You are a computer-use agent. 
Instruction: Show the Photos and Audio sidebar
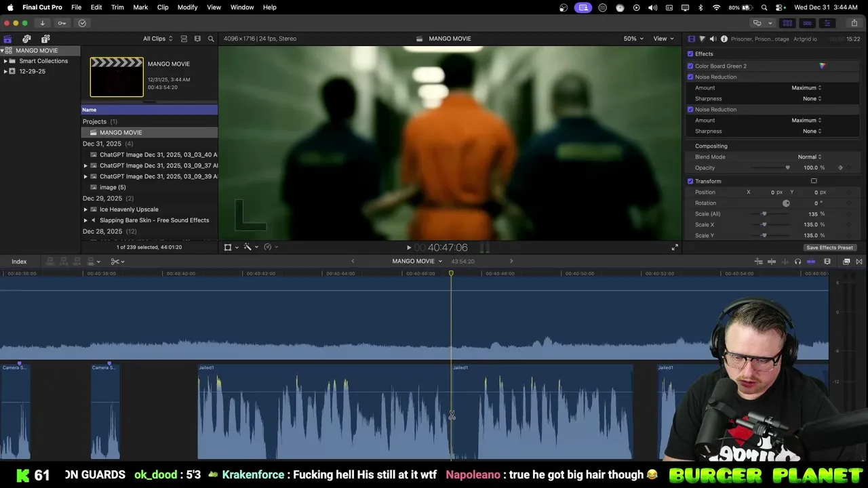pos(26,39)
